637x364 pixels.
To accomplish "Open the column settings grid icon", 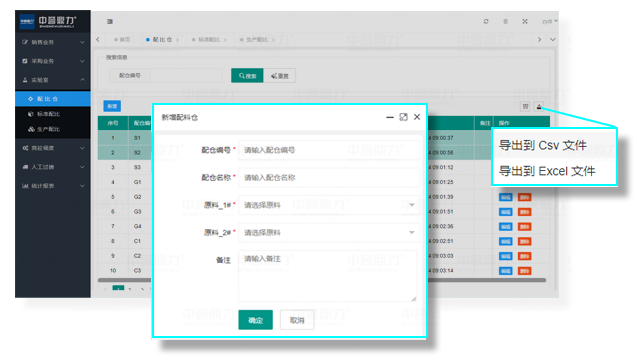I will [x=525, y=107].
